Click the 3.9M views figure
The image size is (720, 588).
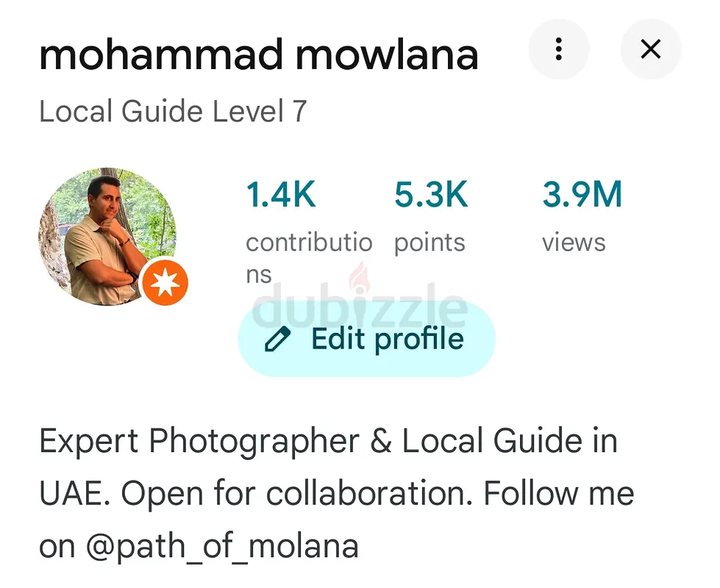[x=582, y=196]
